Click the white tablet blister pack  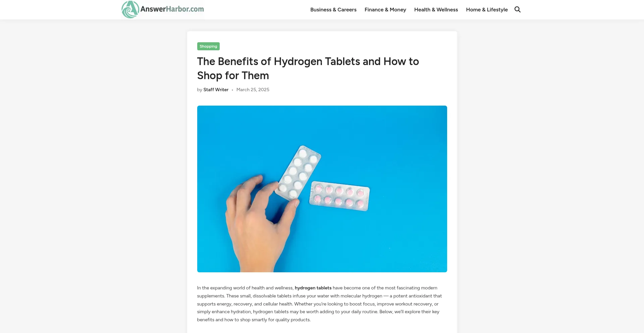tap(298, 173)
